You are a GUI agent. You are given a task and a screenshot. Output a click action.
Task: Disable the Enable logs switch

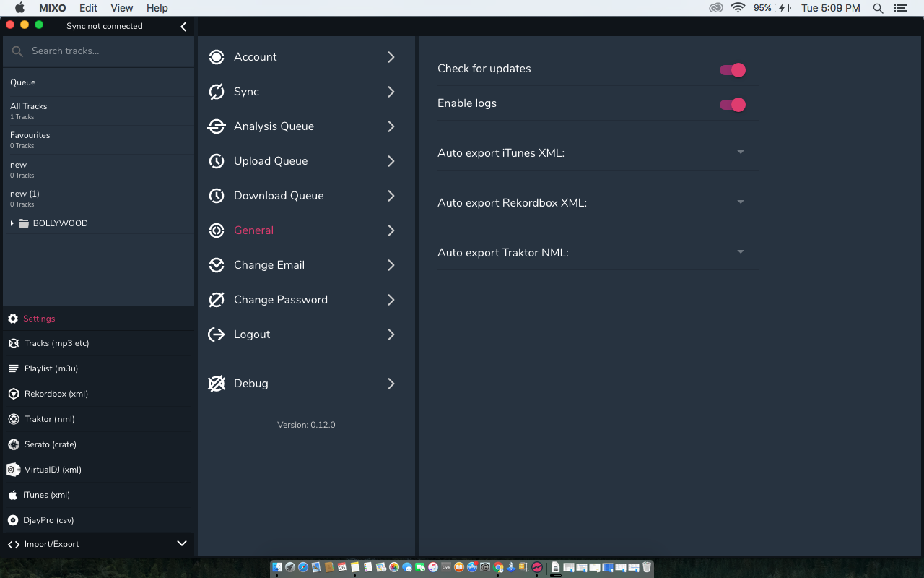pos(732,105)
